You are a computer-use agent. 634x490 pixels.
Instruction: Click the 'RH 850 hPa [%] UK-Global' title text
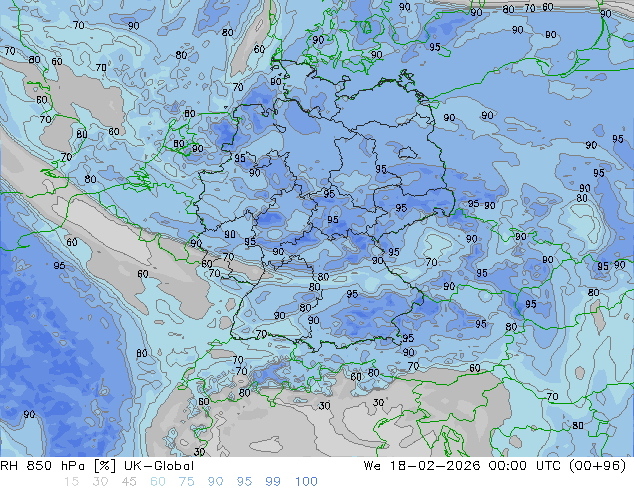point(97,466)
